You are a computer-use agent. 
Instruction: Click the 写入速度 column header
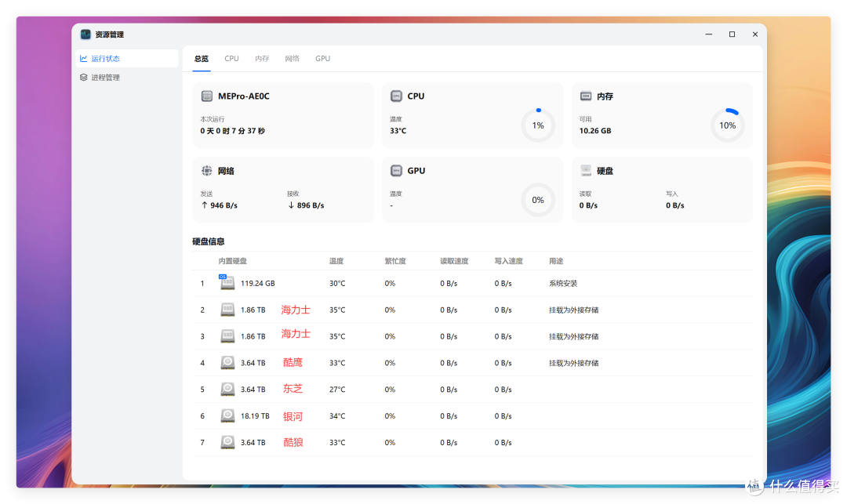(509, 261)
